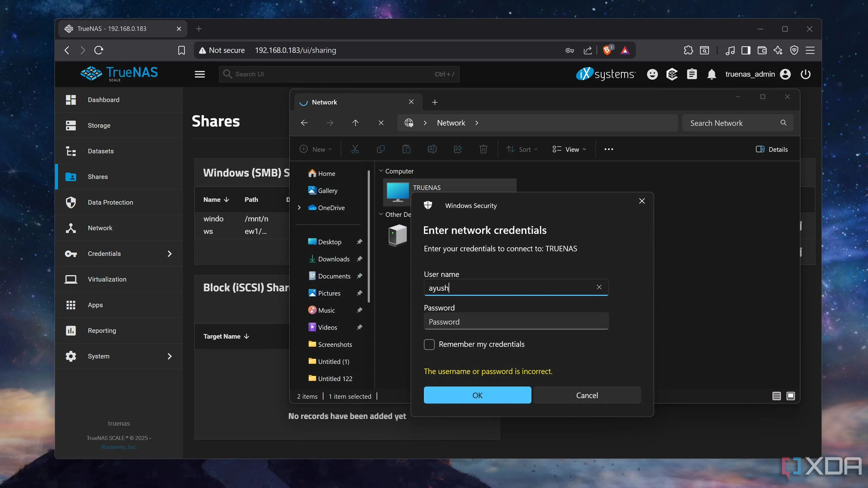This screenshot has height=488, width=868.
Task: Unpin Music using its pin icon
Action: 360,310
